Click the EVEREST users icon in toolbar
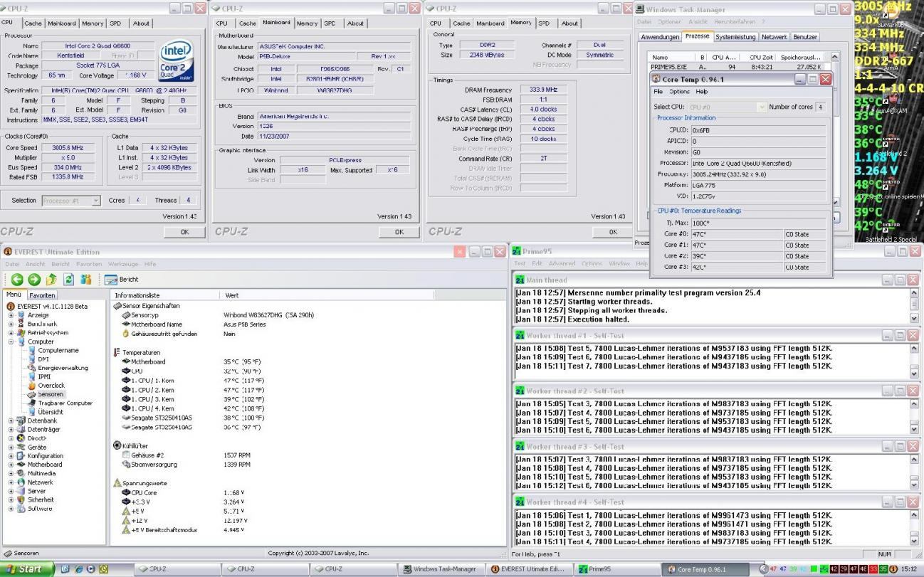924x577 pixels. (86, 280)
